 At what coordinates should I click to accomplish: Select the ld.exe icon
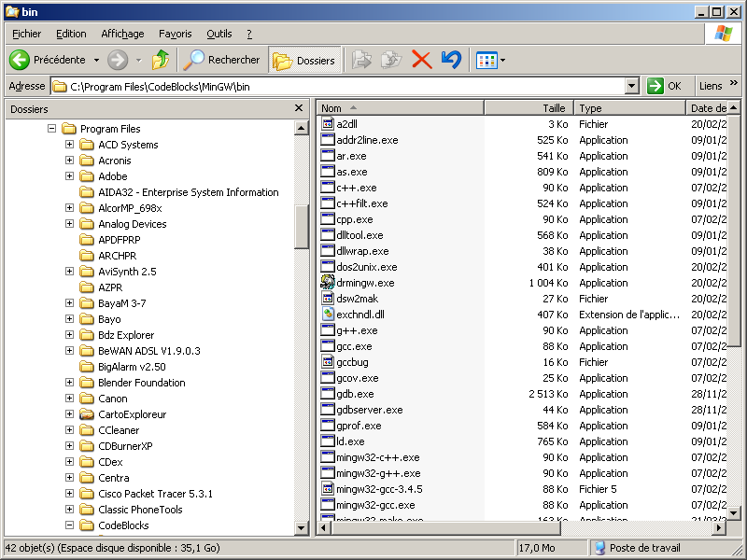328,441
